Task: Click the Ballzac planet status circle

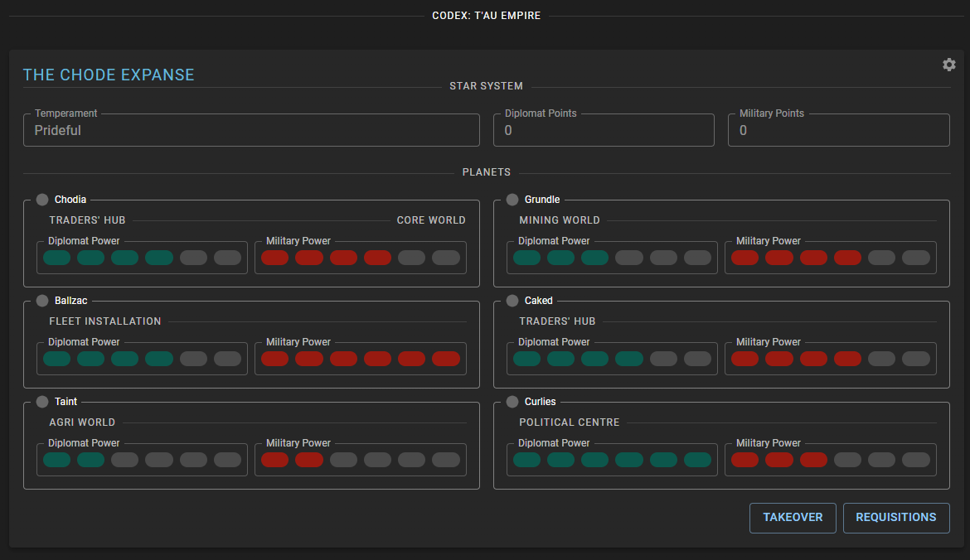Action: (42, 301)
